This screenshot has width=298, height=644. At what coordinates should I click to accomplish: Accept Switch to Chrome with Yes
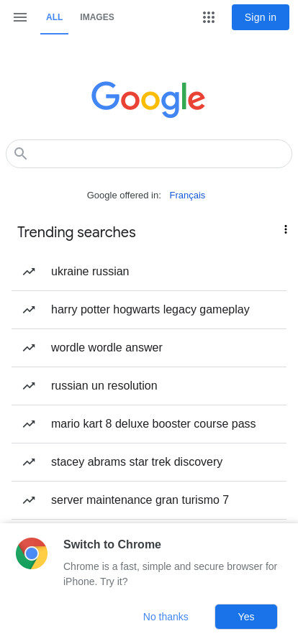click(x=246, y=617)
